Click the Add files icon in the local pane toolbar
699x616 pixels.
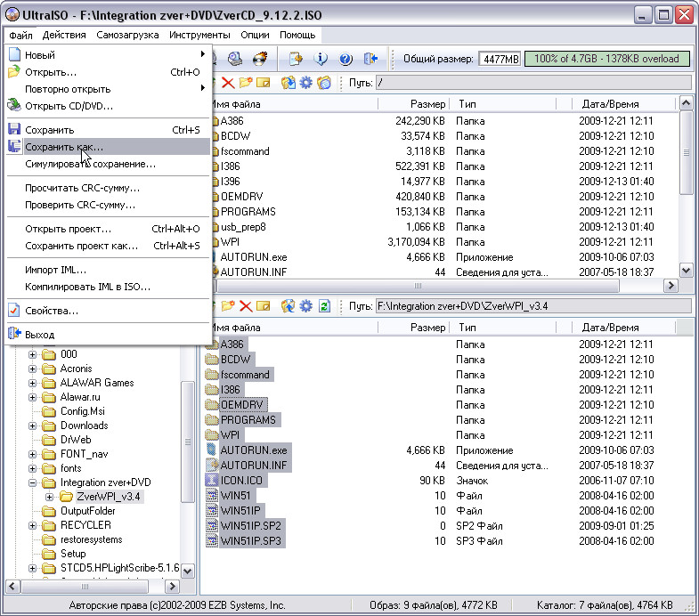pos(288,305)
